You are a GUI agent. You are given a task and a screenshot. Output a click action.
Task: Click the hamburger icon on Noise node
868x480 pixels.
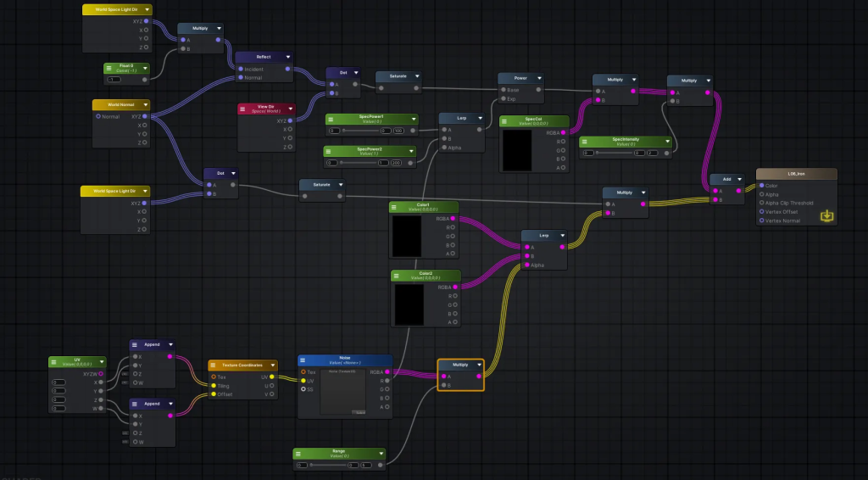tap(305, 360)
